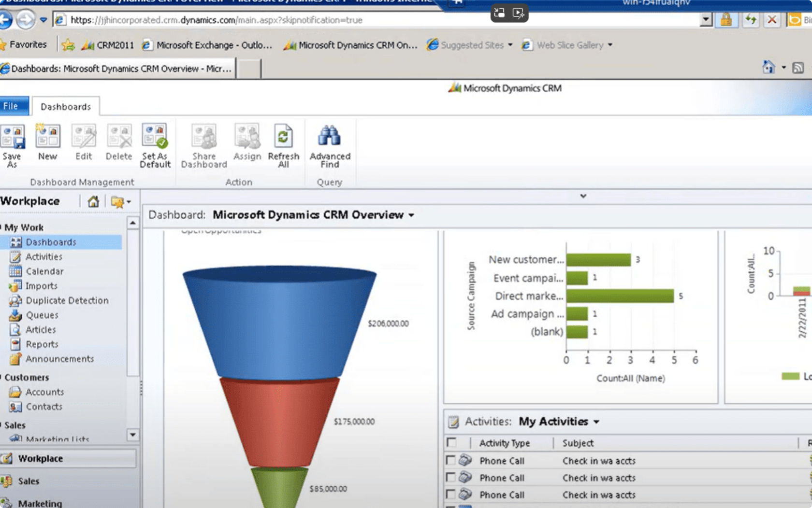Open Favorites menu button
The height and width of the screenshot is (508, 812).
[x=24, y=45]
